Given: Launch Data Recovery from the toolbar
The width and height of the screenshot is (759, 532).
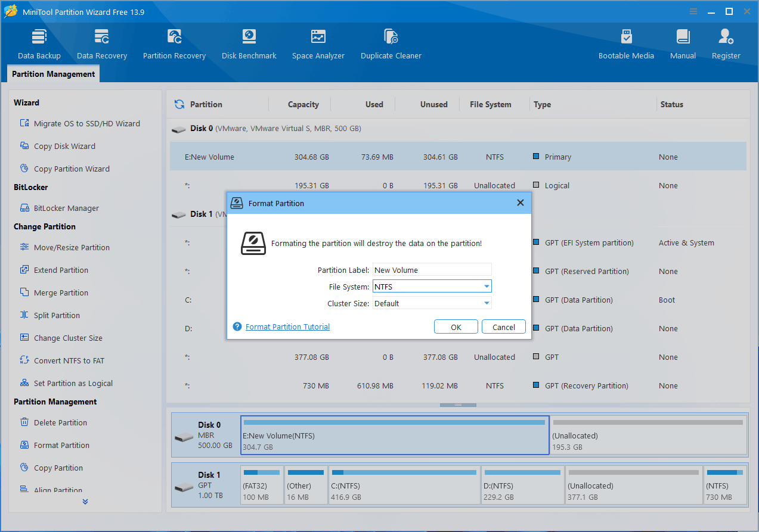Looking at the screenshot, I should pyautogui.click(x=102, y=44).
